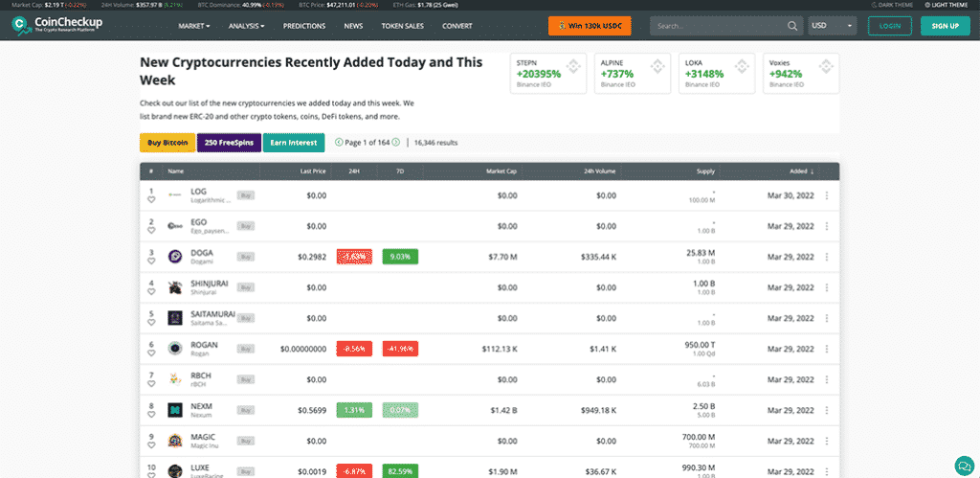Sort by the Added column
Viewport: 980px width, 478px height.
[x=802, y=171]
